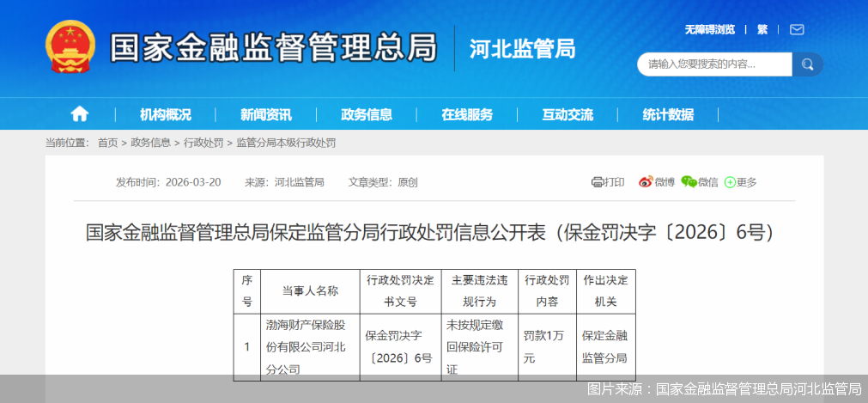
Task: Open the 统计数据 menu
Action: coord(668,115)
